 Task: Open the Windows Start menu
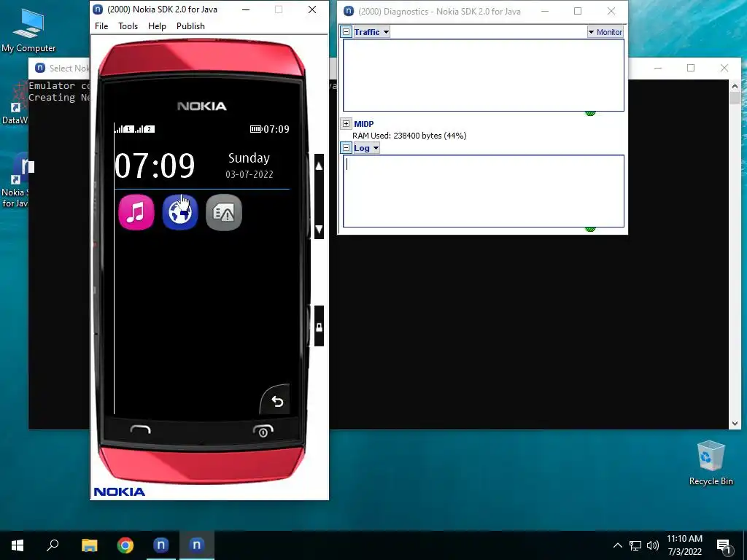click(x=18, y=545)
